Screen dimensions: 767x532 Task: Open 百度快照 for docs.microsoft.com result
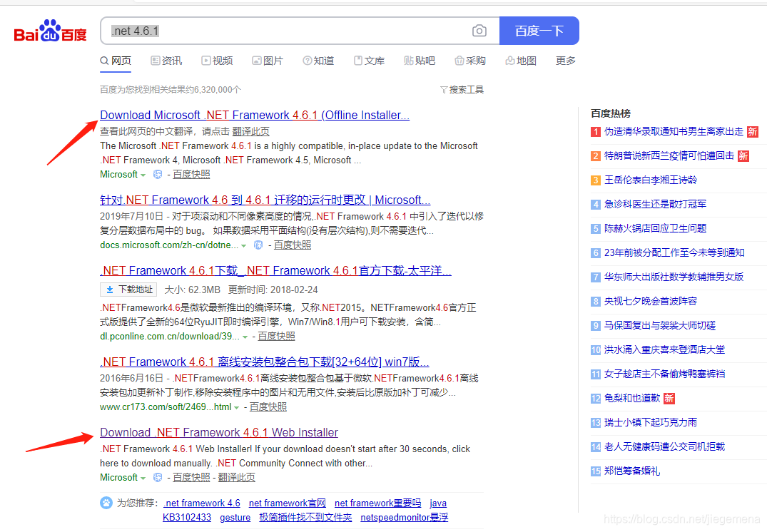pos(292,245)
